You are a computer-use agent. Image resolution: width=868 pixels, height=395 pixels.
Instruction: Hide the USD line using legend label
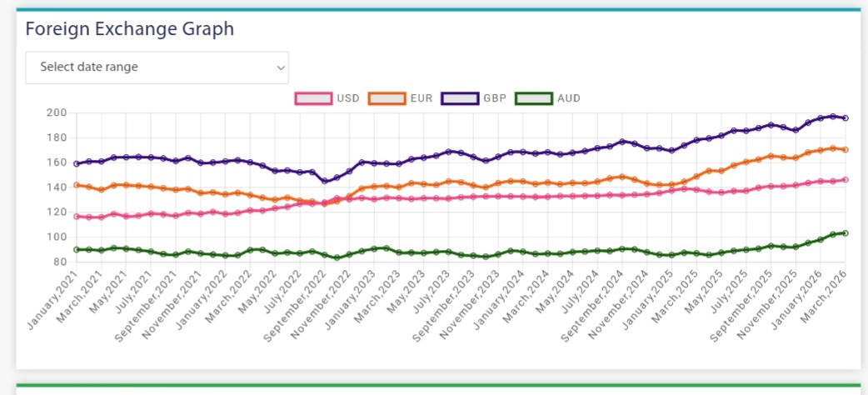click(x=348, y=98)
